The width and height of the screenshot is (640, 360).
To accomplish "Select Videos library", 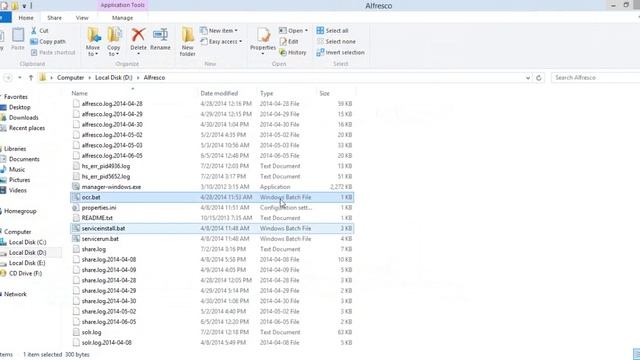I will pyautogui.click(x=18, y=190).
